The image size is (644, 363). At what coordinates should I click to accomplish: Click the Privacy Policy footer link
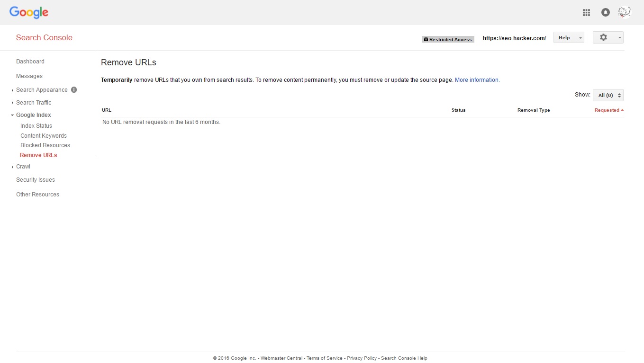click(362, 358)
